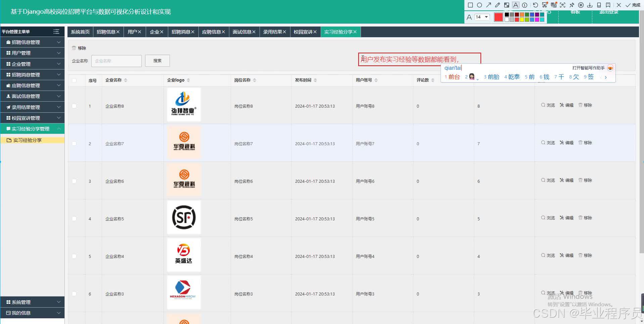
Task: Close the 招聘信息 tab with its X
Action: pos(118,32)
